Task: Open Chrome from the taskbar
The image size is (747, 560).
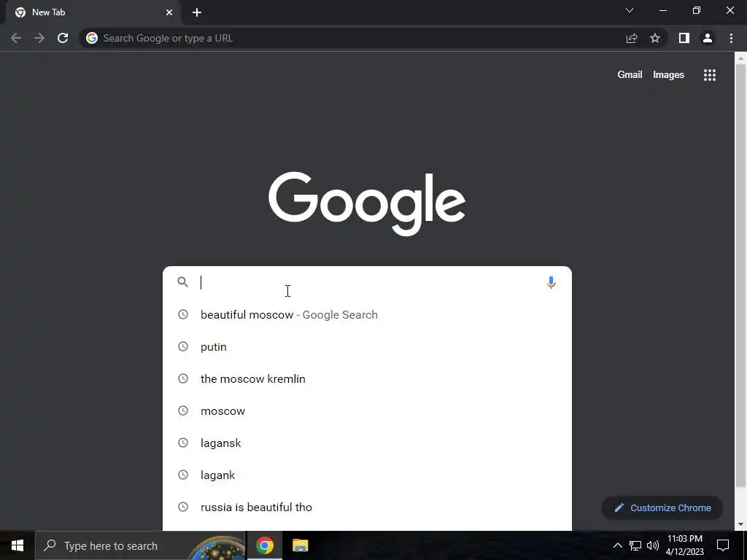Action: 264,545
